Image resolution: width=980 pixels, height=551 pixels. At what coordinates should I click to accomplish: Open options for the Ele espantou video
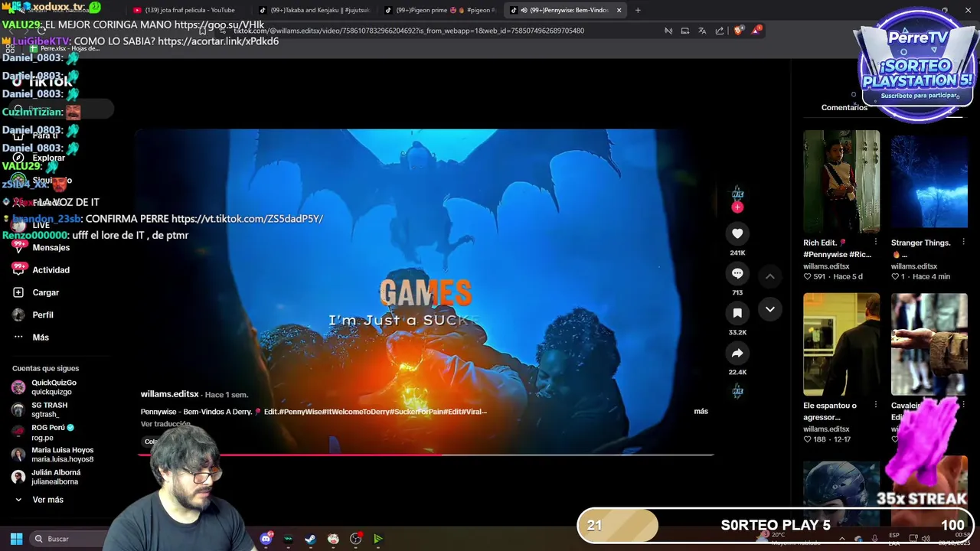876,406
